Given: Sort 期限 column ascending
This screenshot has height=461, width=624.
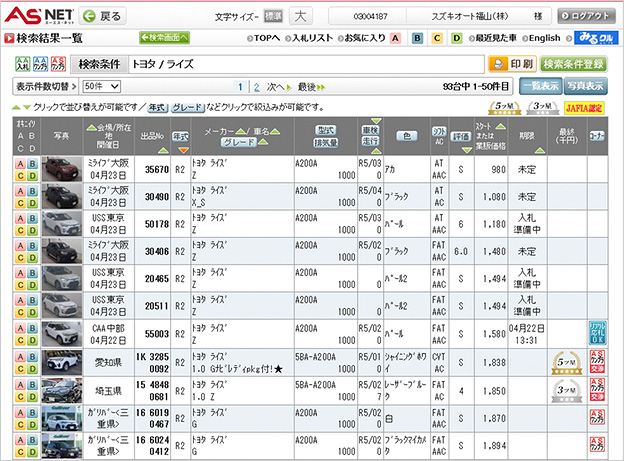Looking at the screenshot, I should click(540, 150).
